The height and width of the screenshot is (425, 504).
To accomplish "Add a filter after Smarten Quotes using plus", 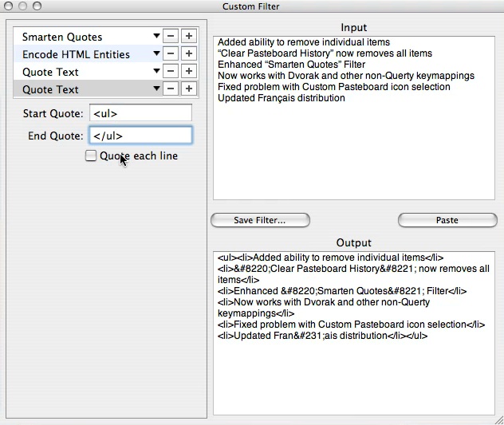I will tap(188, 37).
